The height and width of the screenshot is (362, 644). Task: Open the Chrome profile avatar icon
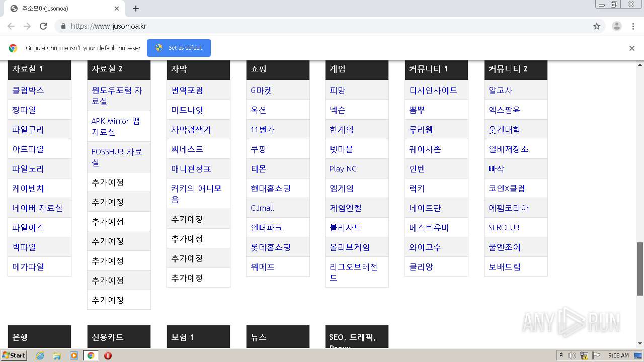616,26
